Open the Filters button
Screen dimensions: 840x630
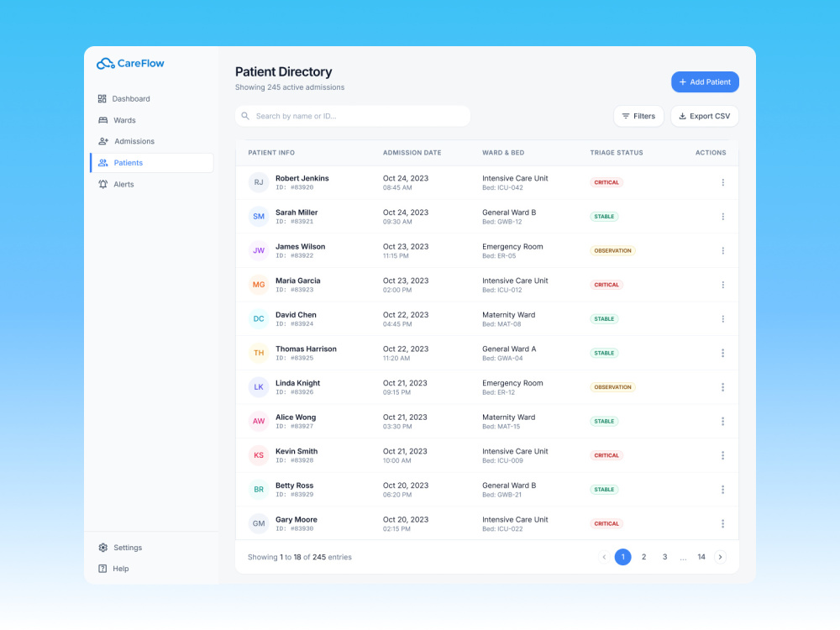click(638, 116)
